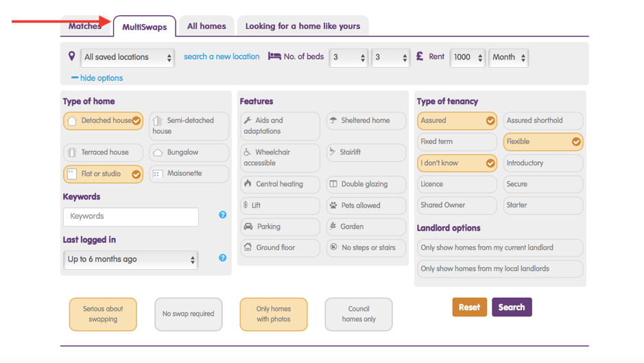This screenshot has height=363, width=644.
Task: Select Fixed term tenancy type
Action: (x=457, y=142)
